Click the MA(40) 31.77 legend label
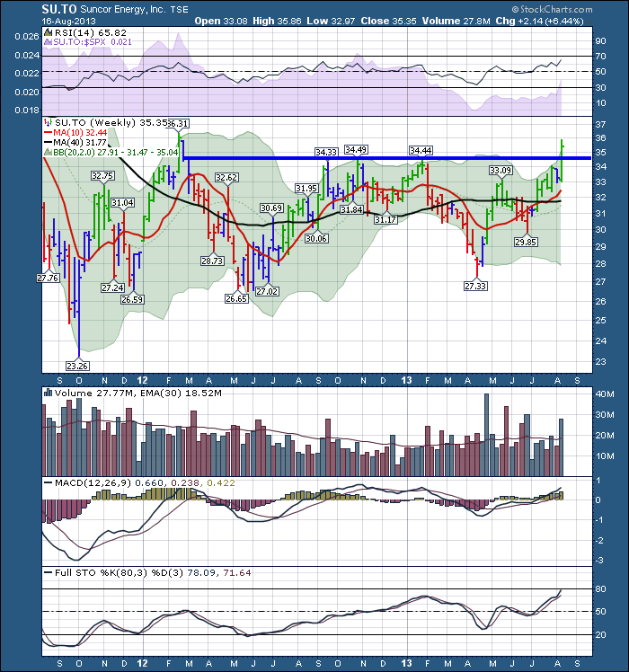The image size is (629, 672). point(80,142)
